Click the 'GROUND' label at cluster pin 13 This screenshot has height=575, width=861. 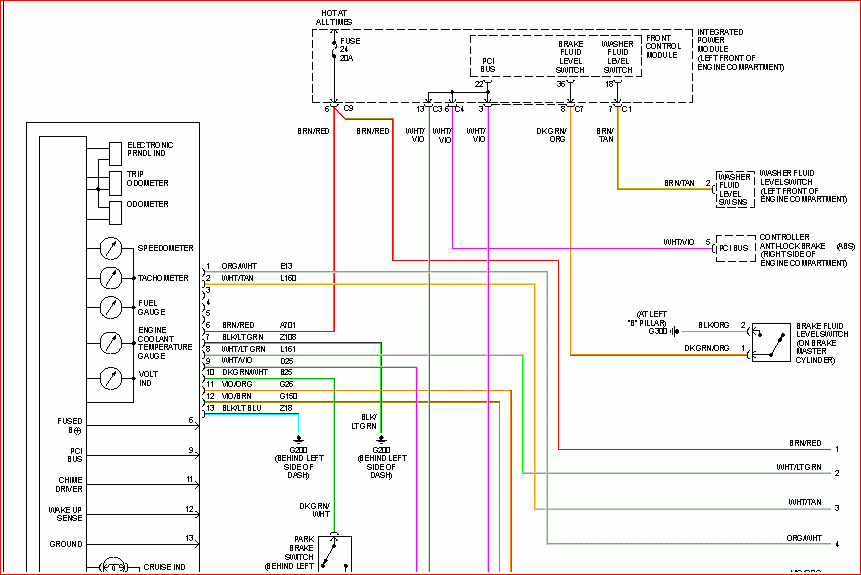pos(66,544)
